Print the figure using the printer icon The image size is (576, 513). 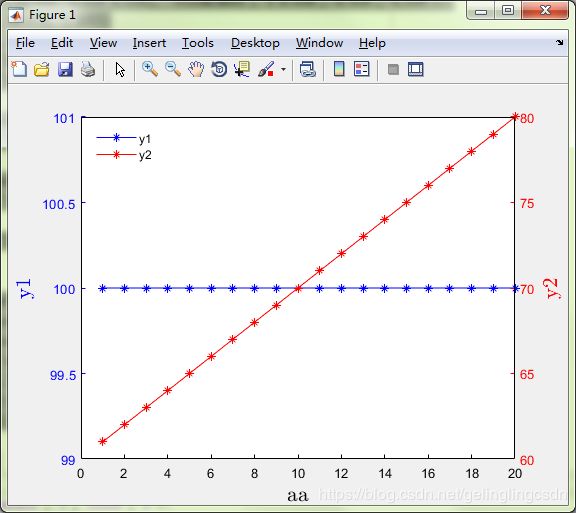pyautogui.click(x=88, y=69)
